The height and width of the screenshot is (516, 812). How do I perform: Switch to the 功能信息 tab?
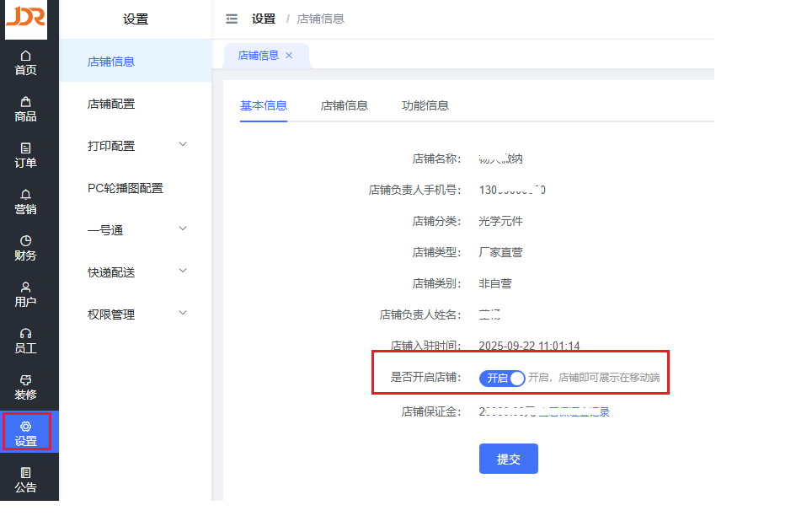425,105
